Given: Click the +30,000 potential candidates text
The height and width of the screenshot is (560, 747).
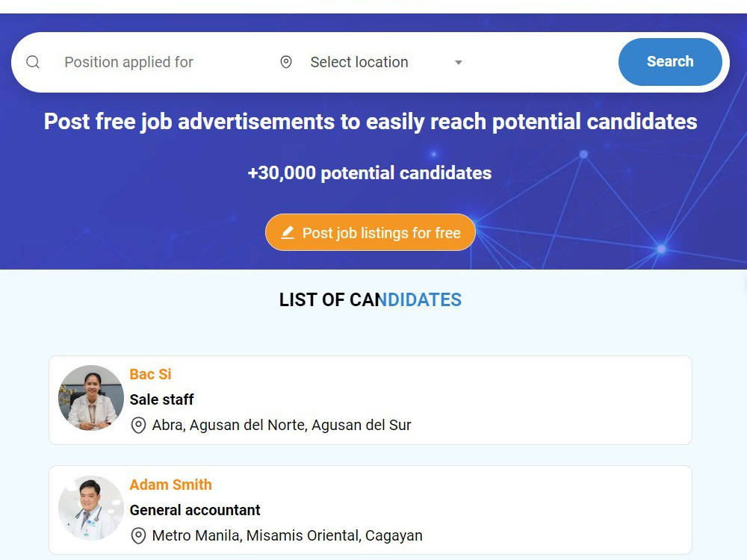Looking at the screenshot, I should click(x=370, y=173).
